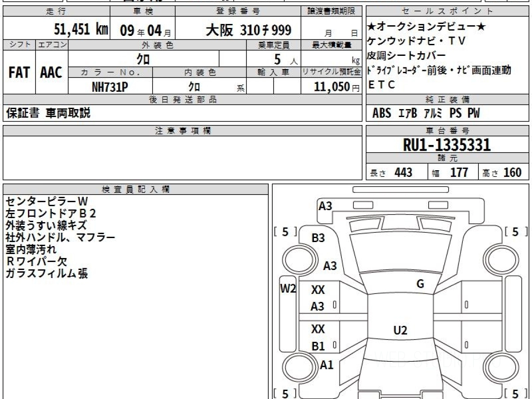Click the 保証書 車両取説 shipped parts entry

48,113
